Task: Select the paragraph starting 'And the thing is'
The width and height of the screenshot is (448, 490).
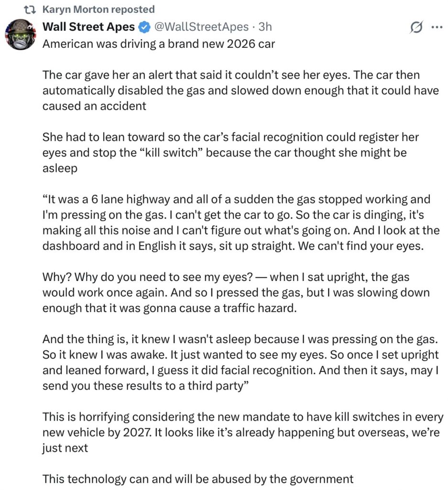Action: 240,363
